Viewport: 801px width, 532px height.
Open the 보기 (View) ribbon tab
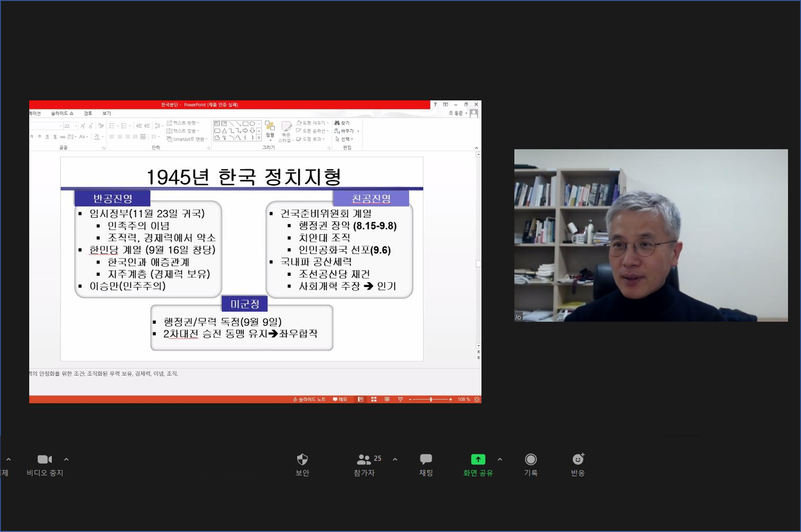[x=107, y=113]
